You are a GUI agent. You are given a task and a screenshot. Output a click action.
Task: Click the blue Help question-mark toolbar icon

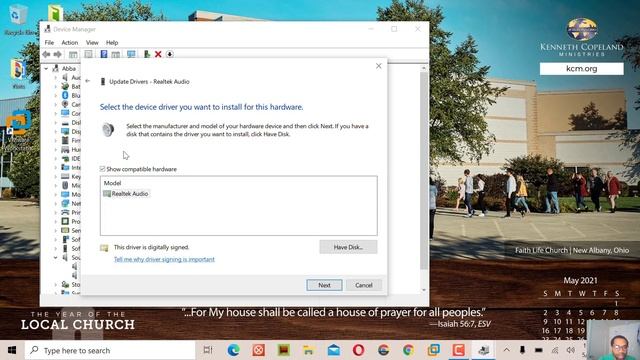pos(104,54)
